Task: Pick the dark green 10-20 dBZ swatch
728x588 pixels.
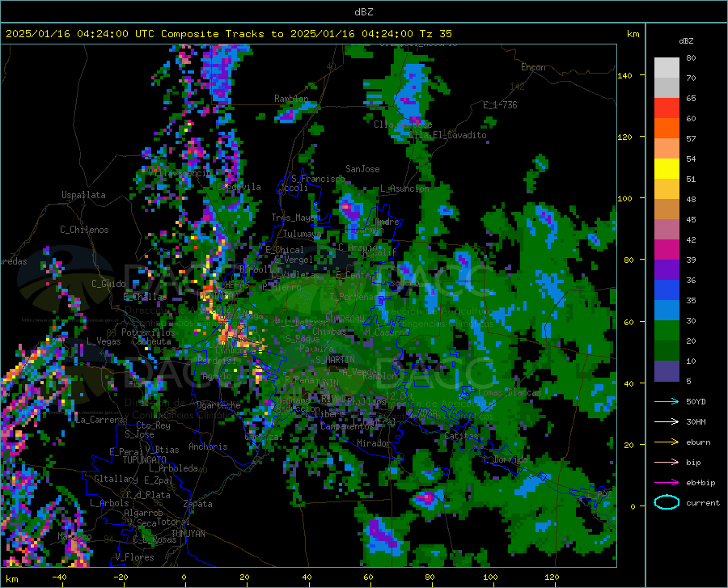Action: [667, 351]
